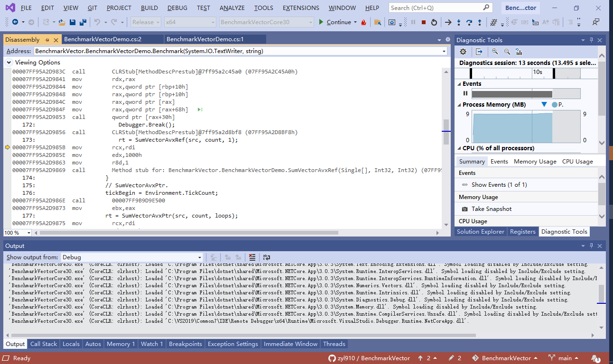Viewport: 613px width, 364px height.
Task: Pin the Disassembly tab
Action: click(47, 40)
